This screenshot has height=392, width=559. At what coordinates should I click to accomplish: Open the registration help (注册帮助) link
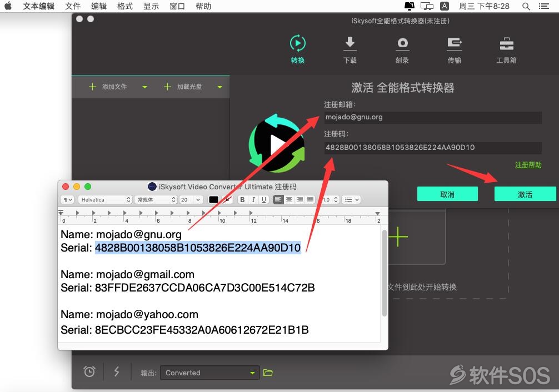point(528,165)
